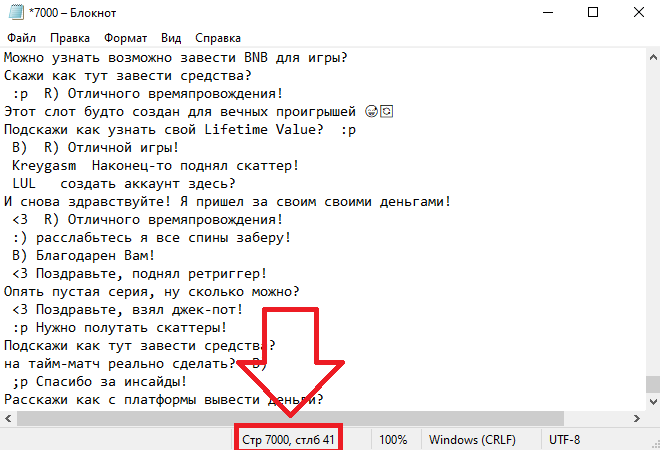This screenshot has height=450, width=660.
Task: Click line 'Скажи как тут завести средства?'
Action: [128, 76]
